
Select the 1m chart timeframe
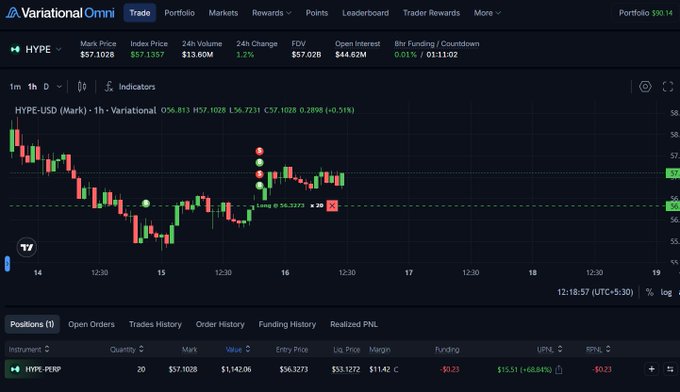(15, 87)
